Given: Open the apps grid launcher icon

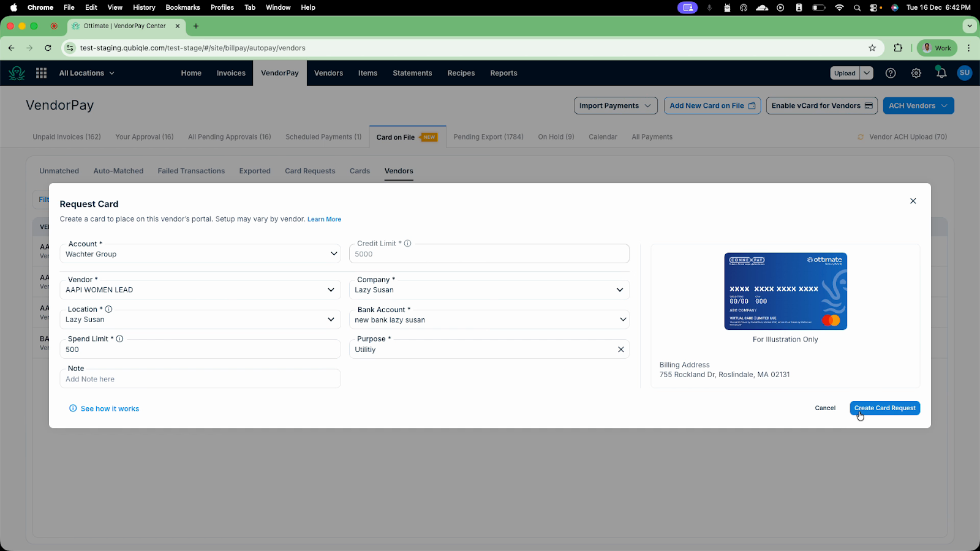Looking at the screenshot, I should [41, 73].
